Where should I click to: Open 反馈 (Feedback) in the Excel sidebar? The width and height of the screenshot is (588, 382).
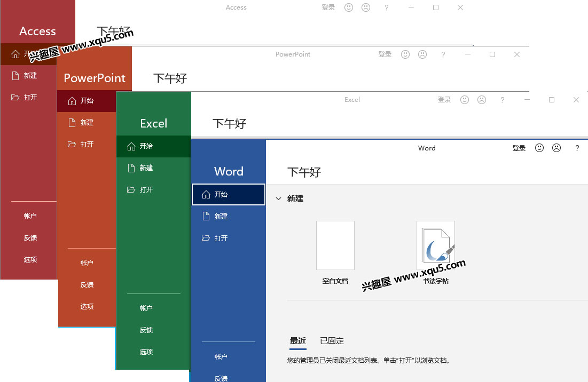click(146, 330)
